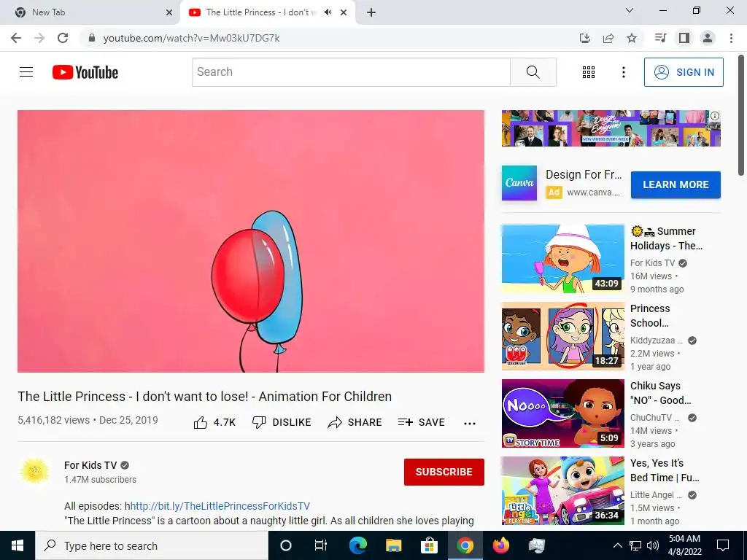Close the New Tab tab
The height and width of the screenshot is (560, 747).
tap(169, 12)
